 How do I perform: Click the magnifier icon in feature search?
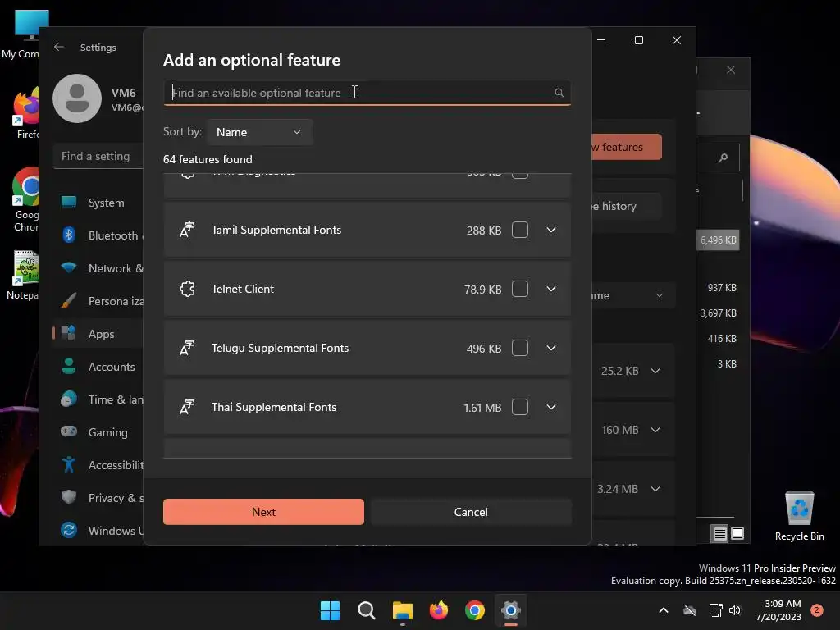click(559, 93)
